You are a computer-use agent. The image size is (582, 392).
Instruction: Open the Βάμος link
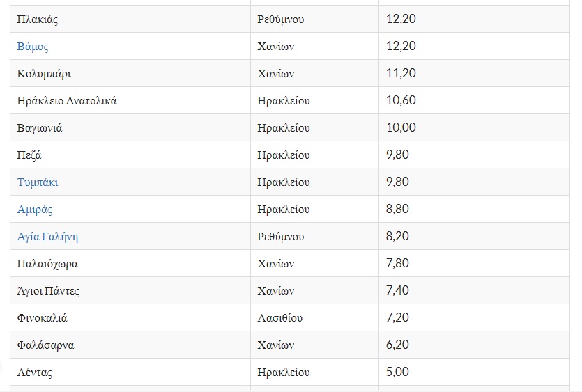tap(33, 47)
